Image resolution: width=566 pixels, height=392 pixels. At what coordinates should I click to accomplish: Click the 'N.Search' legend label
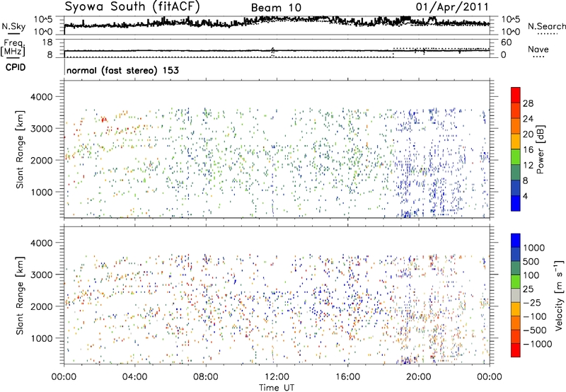(x=546, y=26)
